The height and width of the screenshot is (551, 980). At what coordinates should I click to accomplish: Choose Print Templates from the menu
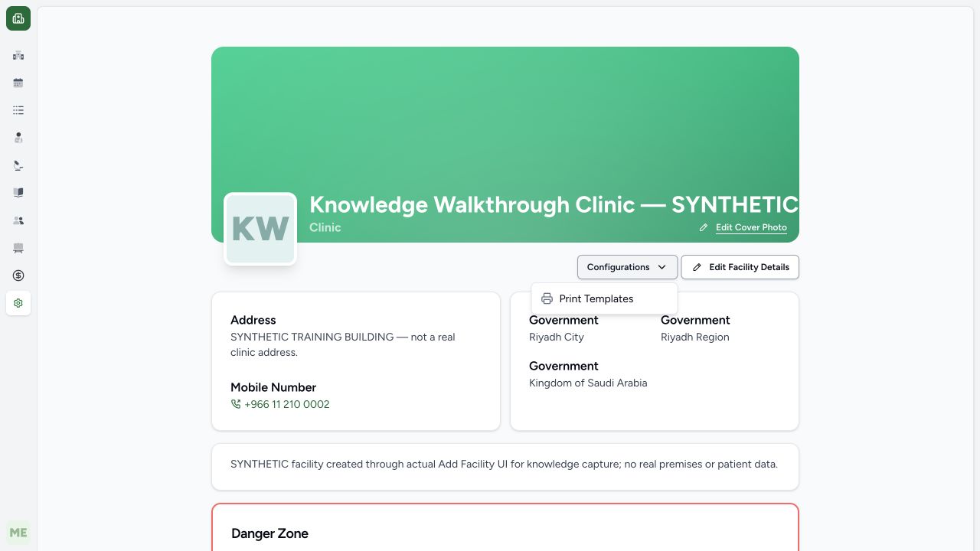(604, 298)
